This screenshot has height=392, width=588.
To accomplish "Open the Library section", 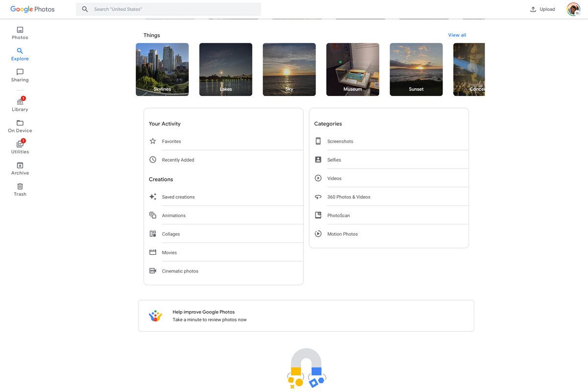I will coord(20,104).
